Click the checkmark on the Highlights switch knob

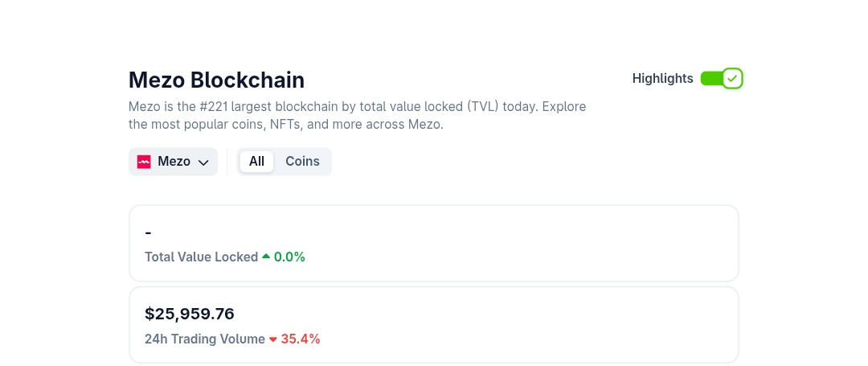pos(731,79)
